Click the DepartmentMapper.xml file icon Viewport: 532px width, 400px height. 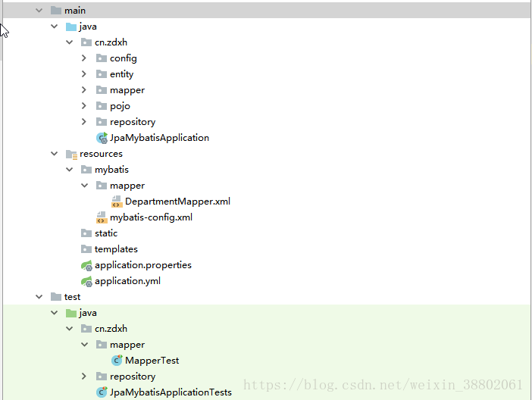pos(117,202)
